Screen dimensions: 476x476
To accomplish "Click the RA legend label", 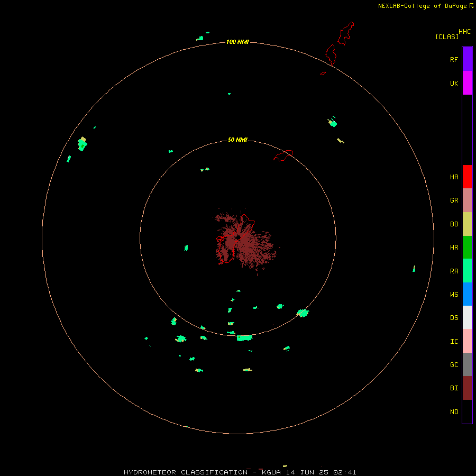I will 454,271.
